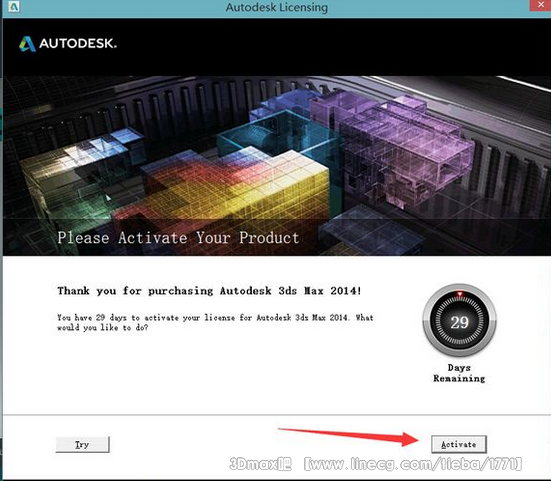Select the AUTODESK wordmark text

point(78,44)
